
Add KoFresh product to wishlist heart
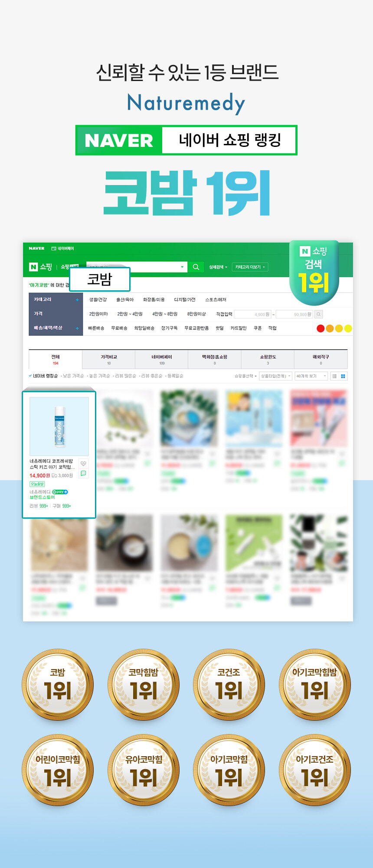83,464
